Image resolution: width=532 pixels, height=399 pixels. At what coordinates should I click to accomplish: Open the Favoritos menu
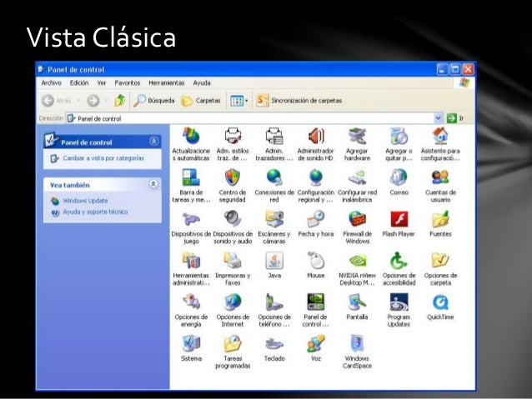click(128, 82)
